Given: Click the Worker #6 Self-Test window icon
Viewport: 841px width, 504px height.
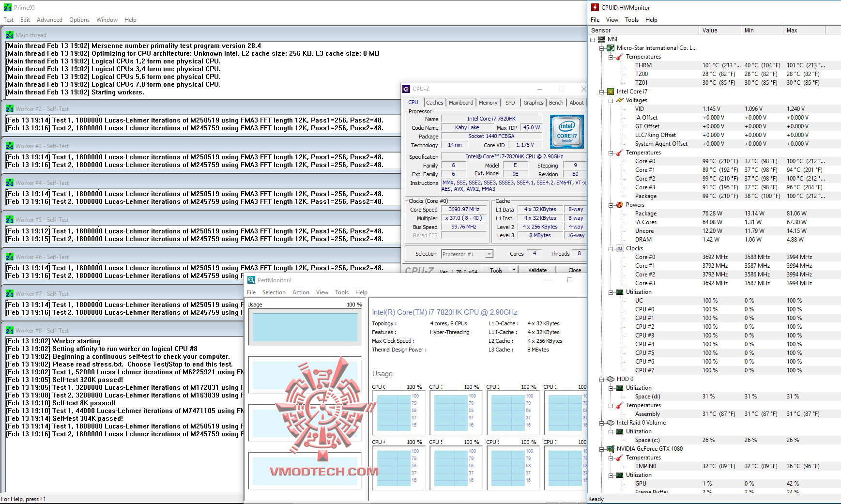Looking at the screenshot, I should [10, 257].
